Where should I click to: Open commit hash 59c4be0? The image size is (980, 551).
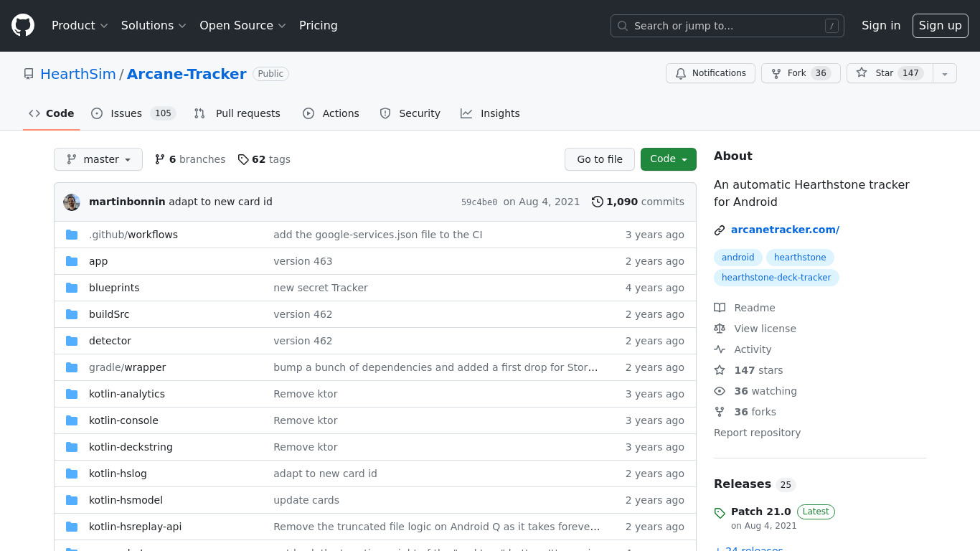click(x=479, y=202)
